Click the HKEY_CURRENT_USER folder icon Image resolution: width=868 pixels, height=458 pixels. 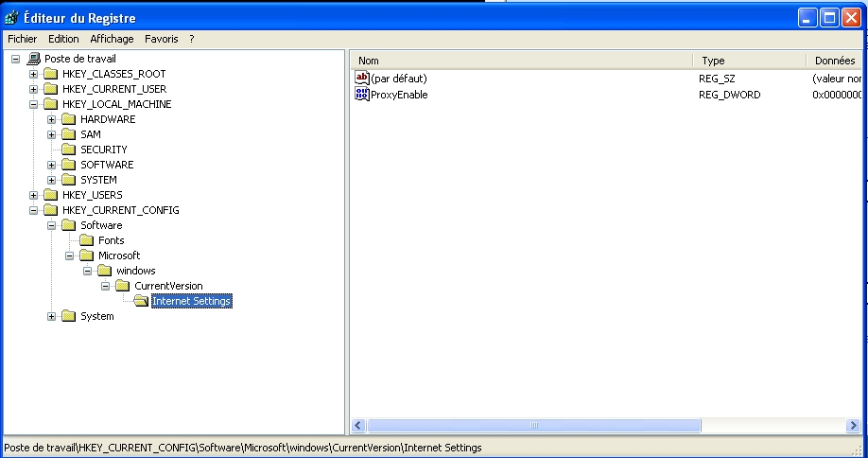click(50, 89)
